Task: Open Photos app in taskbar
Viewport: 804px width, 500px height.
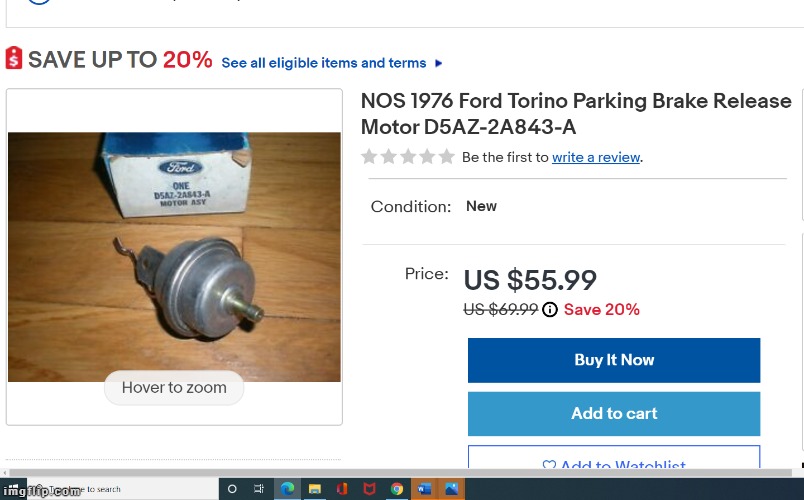Action: [451, 489]
